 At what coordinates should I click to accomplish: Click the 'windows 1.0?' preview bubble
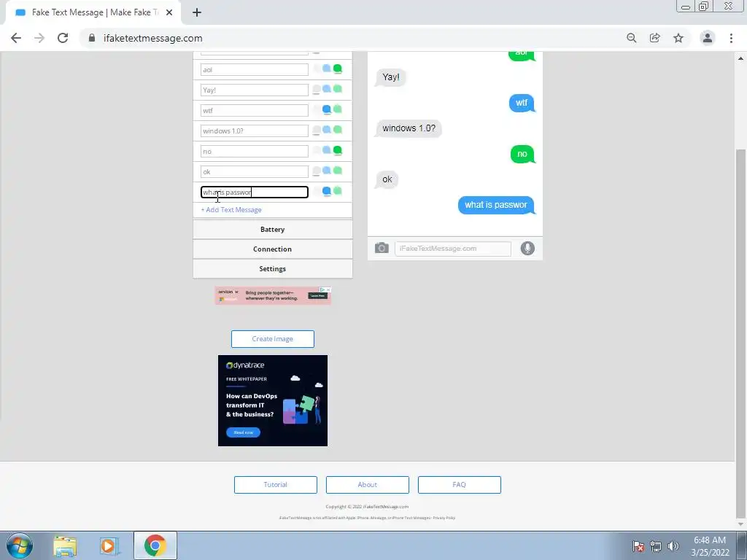(x=409, y=128)
